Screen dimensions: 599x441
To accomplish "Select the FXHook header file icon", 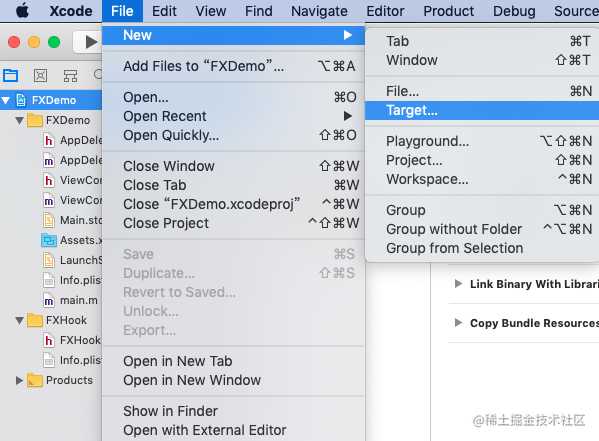I will [49, 340].
